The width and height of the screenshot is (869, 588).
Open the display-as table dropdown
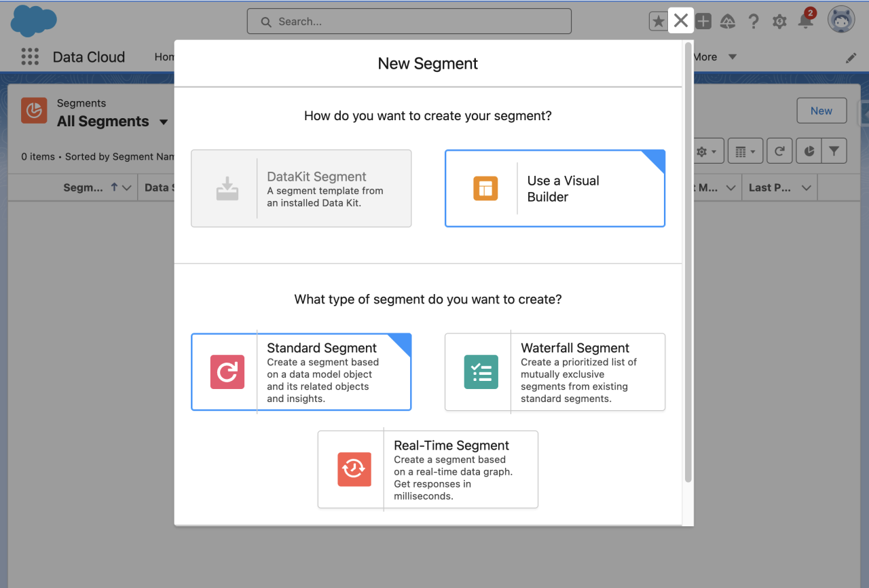click(x=745, y=151)
